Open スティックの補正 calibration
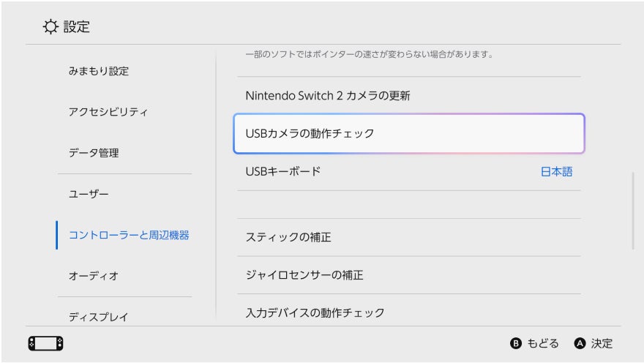 [x=288, y=237]
